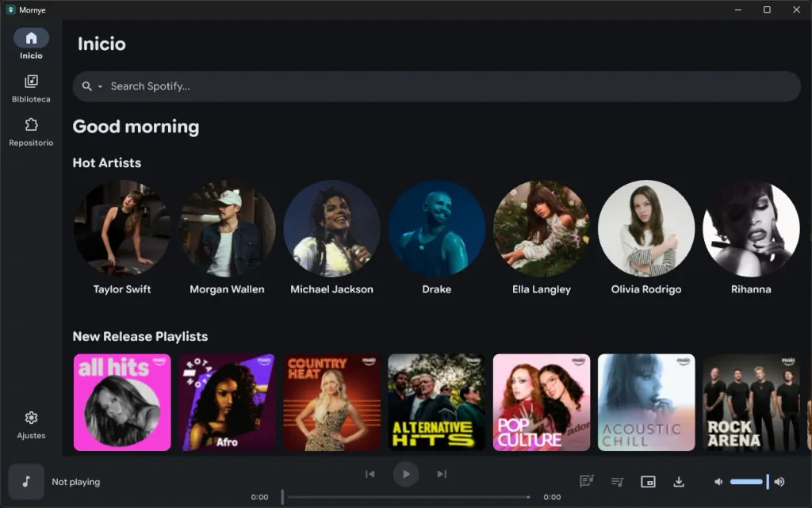Open Olivia Rodrigo artist
This screenshot has width=812, height=508.
[x=646, y=238]
